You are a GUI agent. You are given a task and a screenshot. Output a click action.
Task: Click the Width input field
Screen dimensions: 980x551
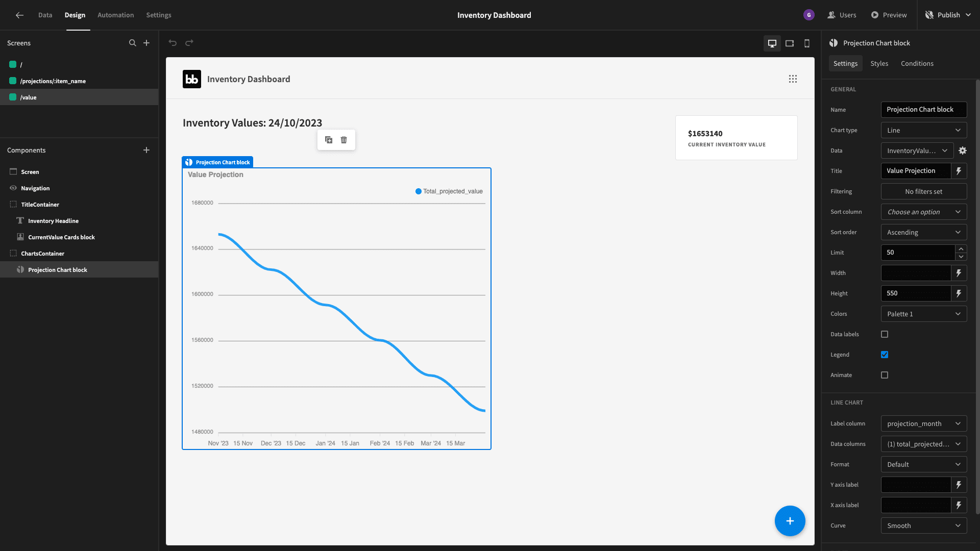click(916, 273)
